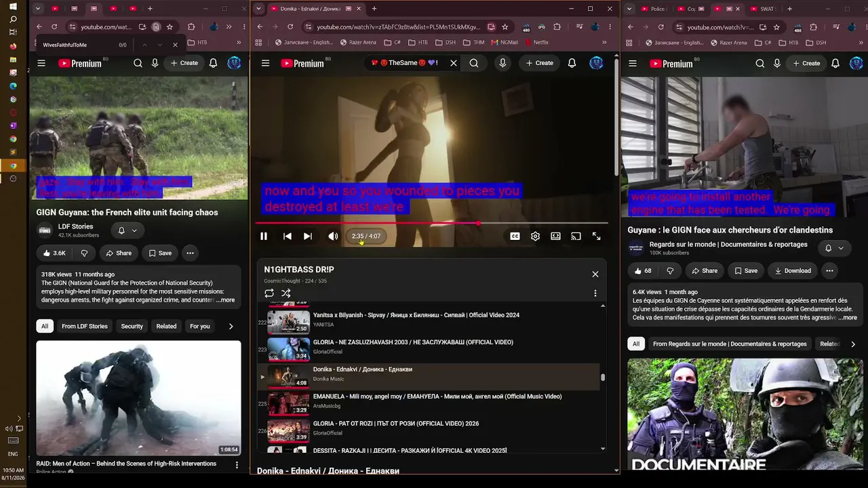Seek on the red video progress bar
Screen dimensions: 868x488
coord(431,223)
